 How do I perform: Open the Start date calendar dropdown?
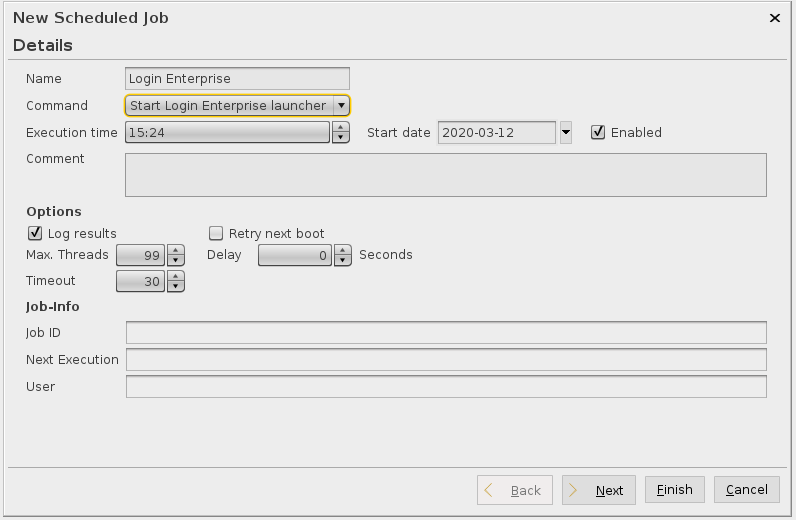point(566,132)
